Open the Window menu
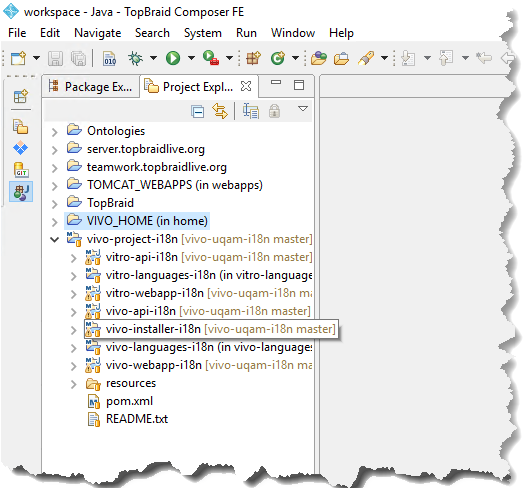Viewport: 527px width, 490px height. [x=293, y=33]
